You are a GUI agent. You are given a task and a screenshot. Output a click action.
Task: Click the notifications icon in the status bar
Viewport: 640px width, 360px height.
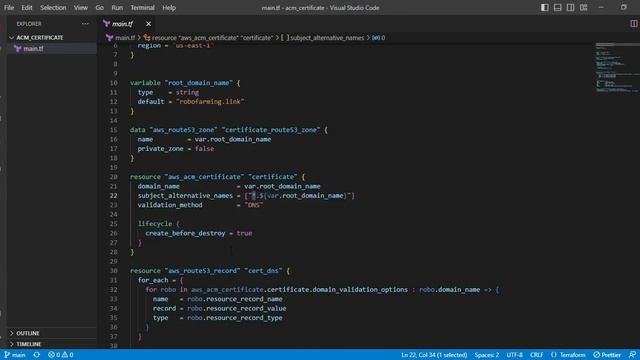[x=632, y=355]
